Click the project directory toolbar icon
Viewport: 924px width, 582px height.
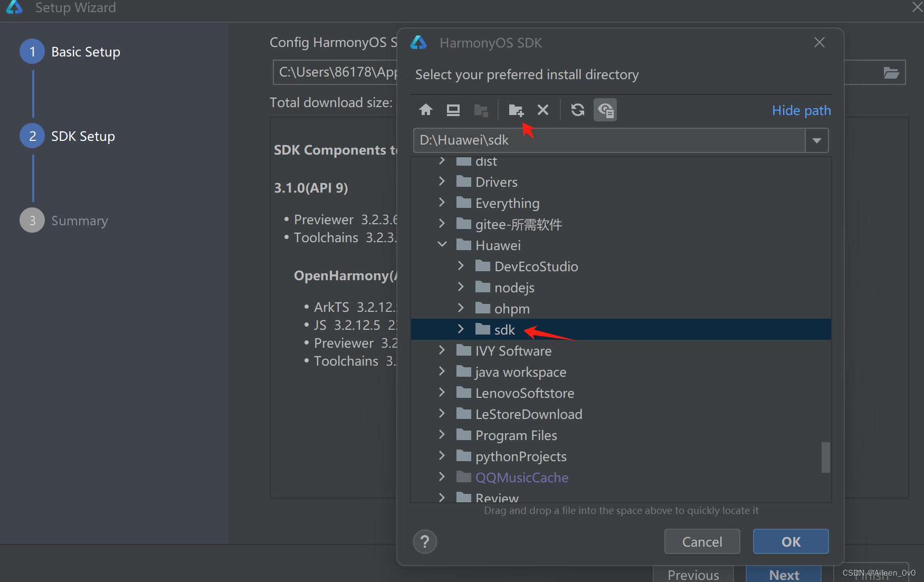click(481, 110)
